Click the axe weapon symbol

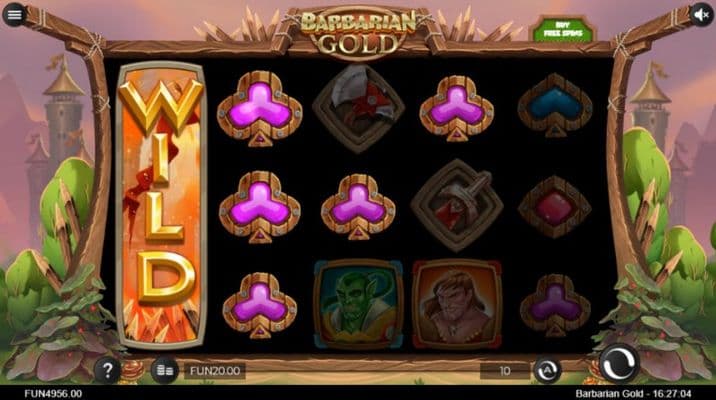click(x=358, y=108)
